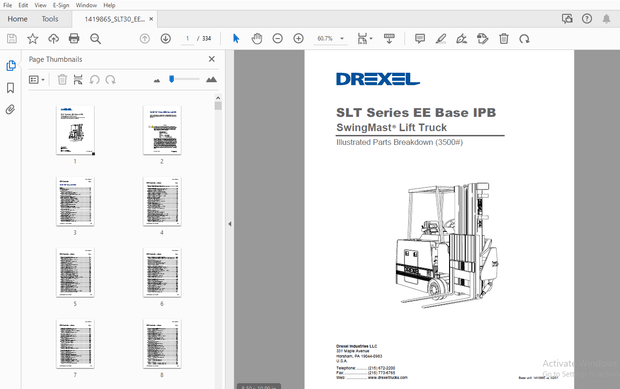Rotate thumbnails clockwise
Image resolution: width=620 pixels, height=389 pixels.
coord(110,79)
